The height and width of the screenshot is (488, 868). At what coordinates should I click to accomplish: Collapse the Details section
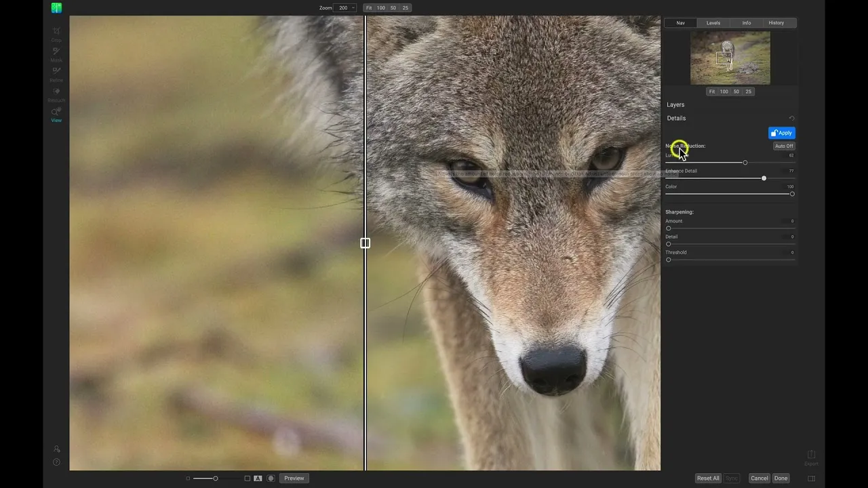(x=676, y=118)
